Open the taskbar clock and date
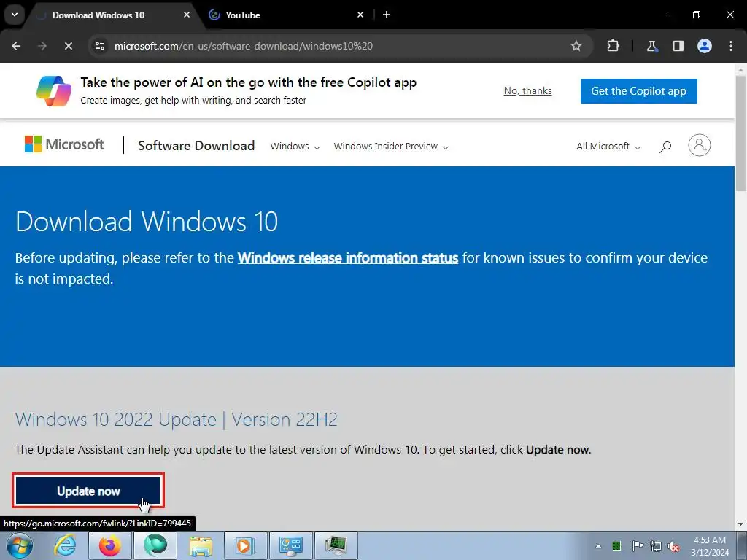The image size is (747, 560). (x=710, y=546)
